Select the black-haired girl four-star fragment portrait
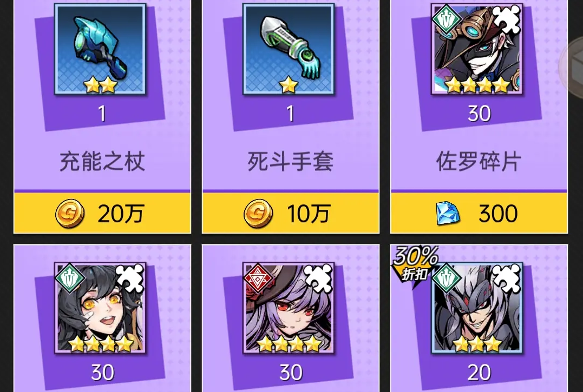This screenshot has width=583, height=392. coord(100,308)
